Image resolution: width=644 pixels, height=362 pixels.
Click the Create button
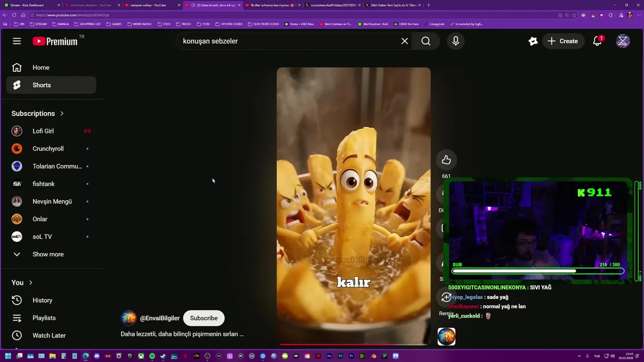point(563,41)
